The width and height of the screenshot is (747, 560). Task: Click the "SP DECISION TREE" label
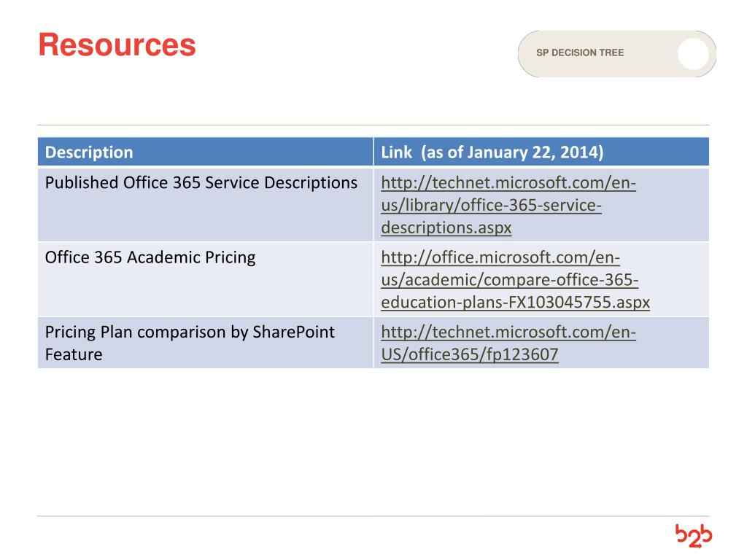(x=580, y=53)
